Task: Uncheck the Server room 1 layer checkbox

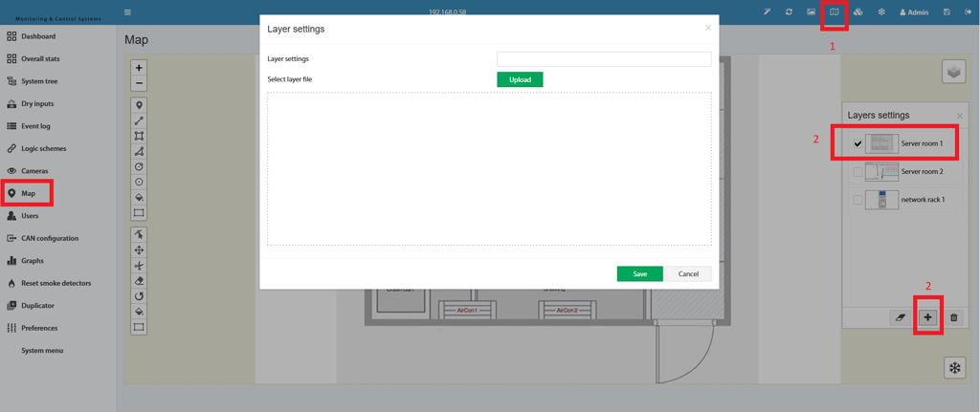Action: coord(858,143)
